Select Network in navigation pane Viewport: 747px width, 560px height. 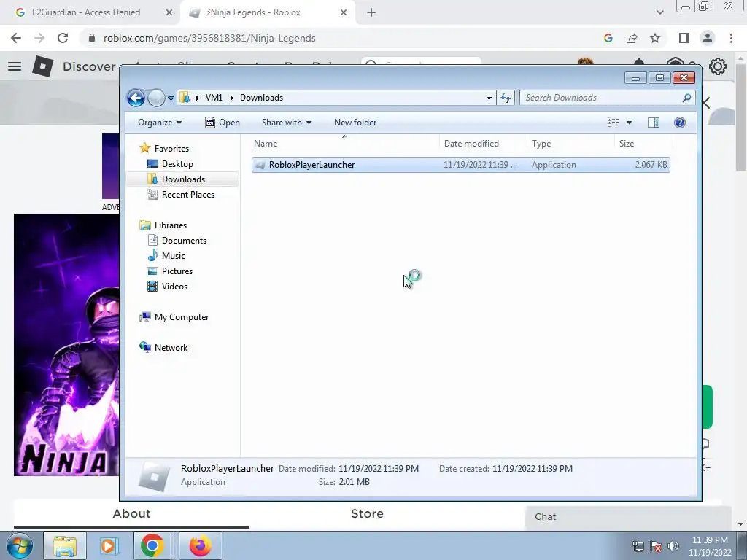163,348
